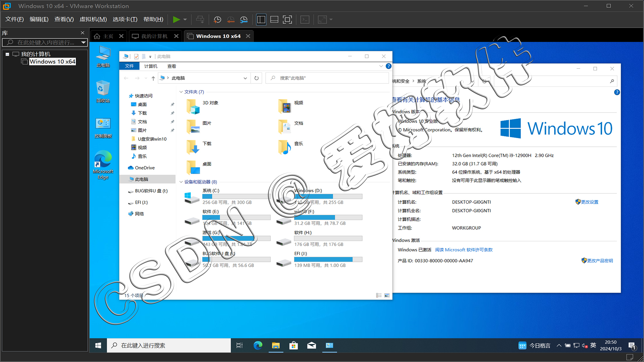Image resolution: width=644 pixels, height=362 pixels.
Task: Open the snapshot manager icon
Action: click(244, 19)
